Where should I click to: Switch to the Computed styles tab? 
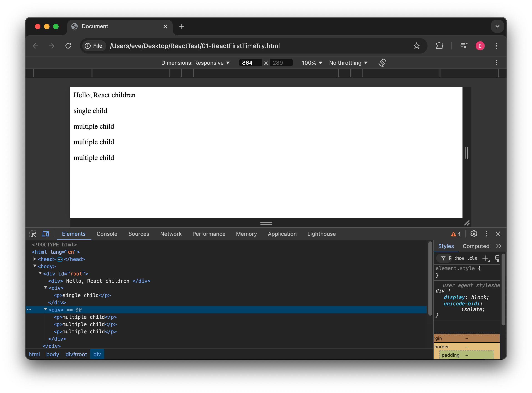coord(476,246)
